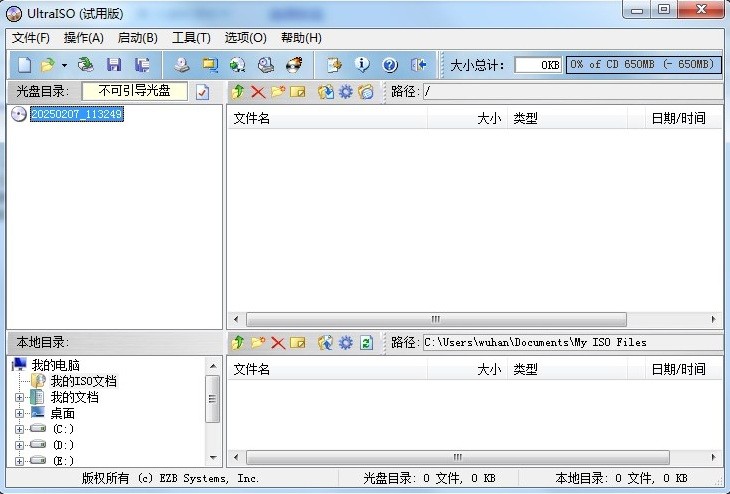The image size is (730, 494).
Task: Click the refresh icon in local pane toolbar
Action: tap(366, 343)
